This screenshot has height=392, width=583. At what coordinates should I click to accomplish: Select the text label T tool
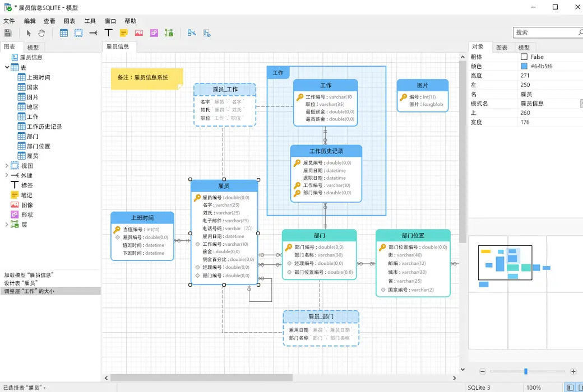[108, 32]
